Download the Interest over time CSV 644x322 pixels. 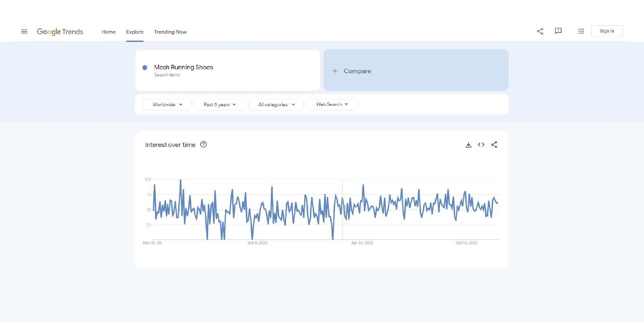point(469,145)
